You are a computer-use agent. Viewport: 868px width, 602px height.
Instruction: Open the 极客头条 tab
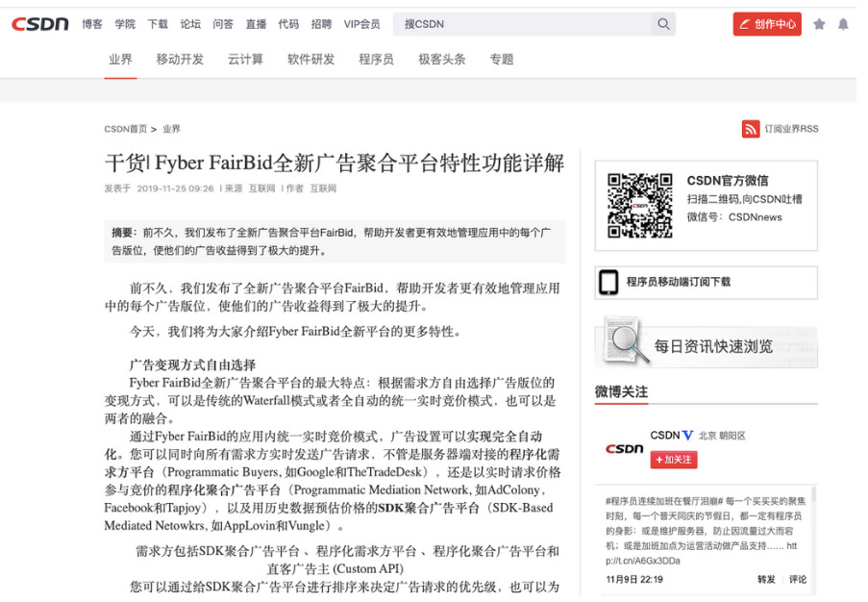point(442,60)
